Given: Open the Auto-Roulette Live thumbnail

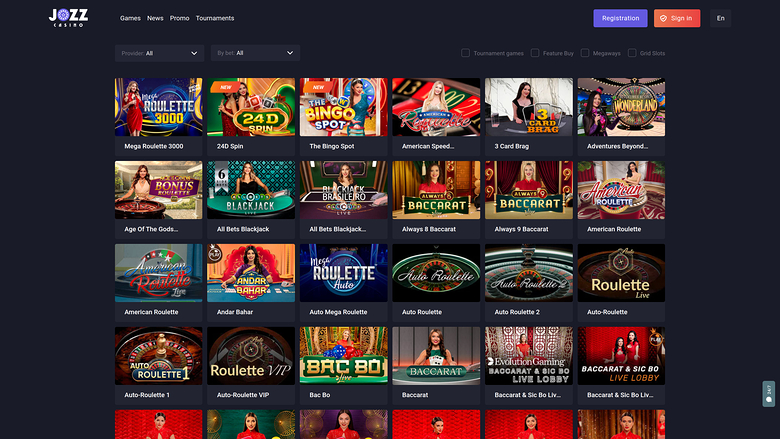Looking at the screenshot, I should [621, 273].
